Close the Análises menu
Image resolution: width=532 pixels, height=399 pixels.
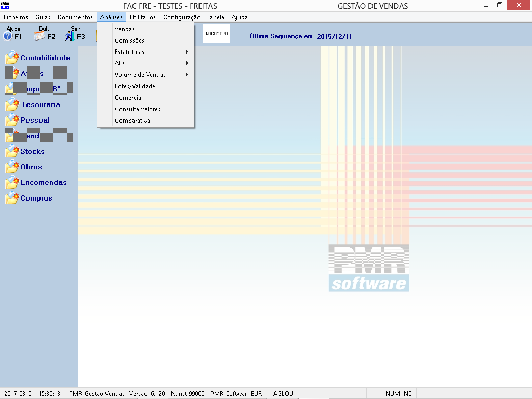(x=111, y=17)
